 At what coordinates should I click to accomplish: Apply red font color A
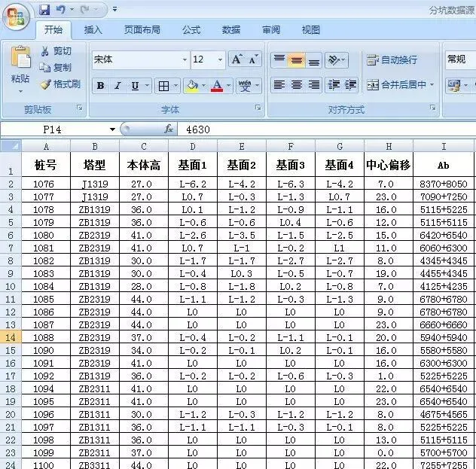[217, 86]
